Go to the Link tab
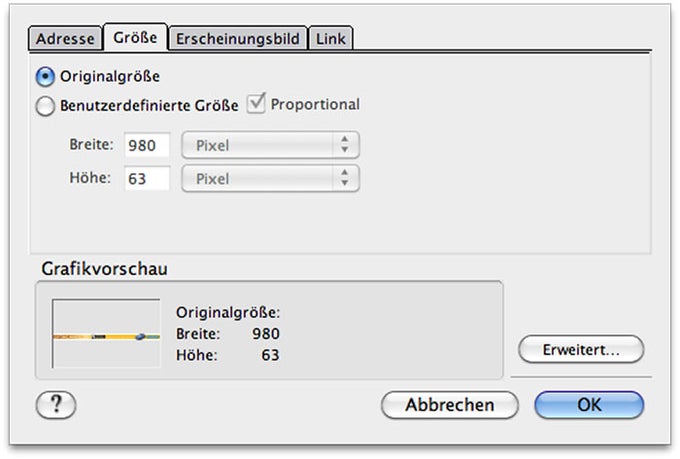This screenshot has height=459, width=680. tap(330, 39)
